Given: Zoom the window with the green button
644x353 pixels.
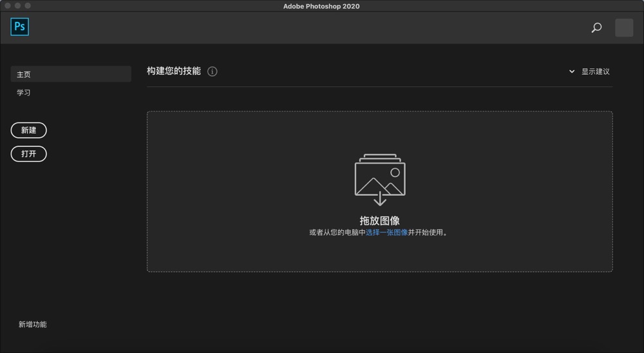Looking at the screenshot, I should point(28,6).
